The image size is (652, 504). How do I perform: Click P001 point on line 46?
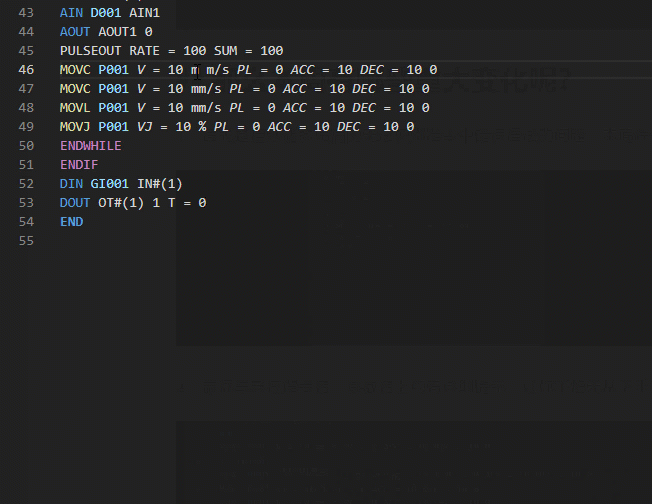(x=114, y=70)
